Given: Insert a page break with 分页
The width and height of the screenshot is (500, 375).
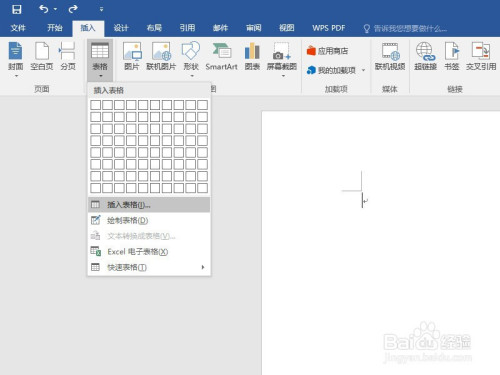Looking at the screenshot, I should click(68, 56).
